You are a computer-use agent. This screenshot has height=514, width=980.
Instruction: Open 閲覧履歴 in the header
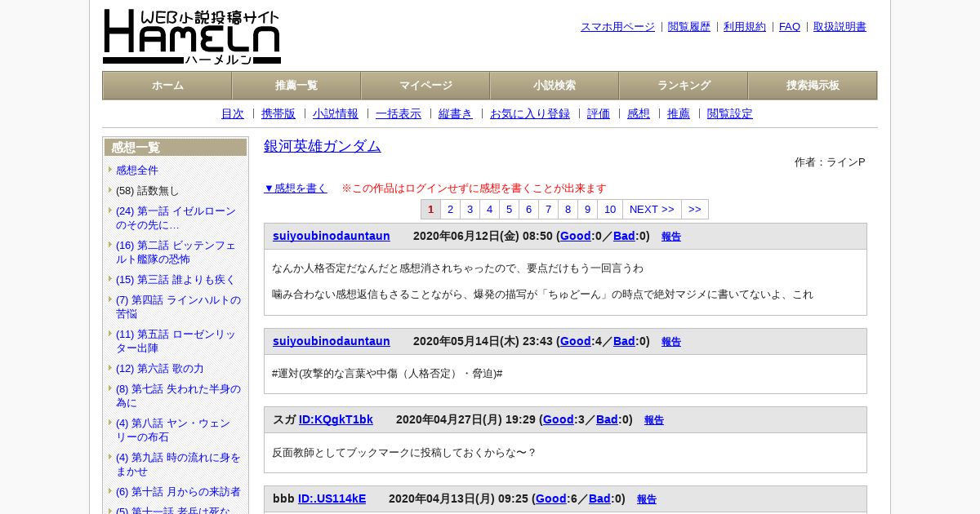[689, 26]
